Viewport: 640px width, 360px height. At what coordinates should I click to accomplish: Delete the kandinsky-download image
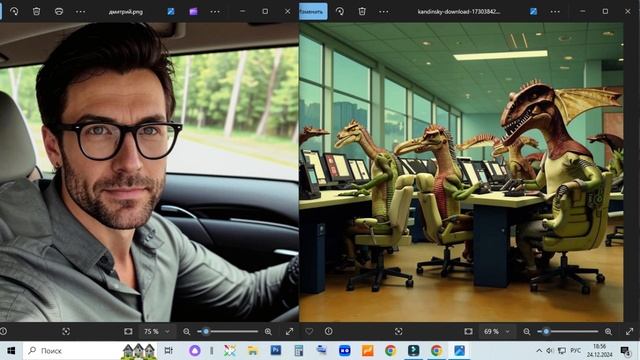coord(362,11)
